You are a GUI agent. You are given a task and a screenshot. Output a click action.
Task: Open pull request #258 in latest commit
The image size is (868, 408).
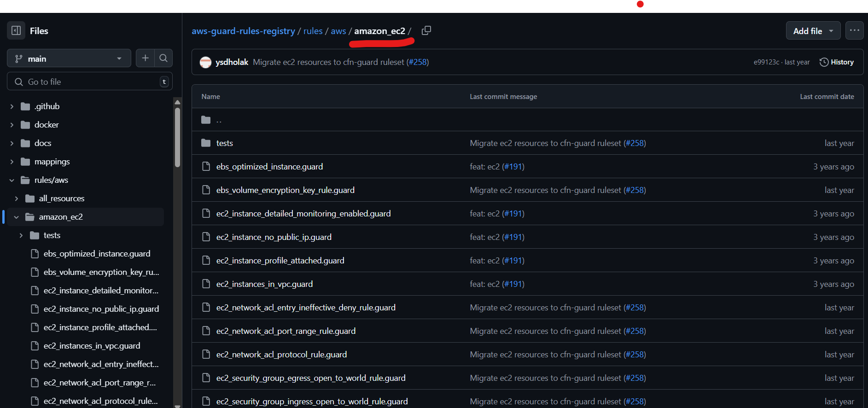pyautogui.click(x=418, y=62)
